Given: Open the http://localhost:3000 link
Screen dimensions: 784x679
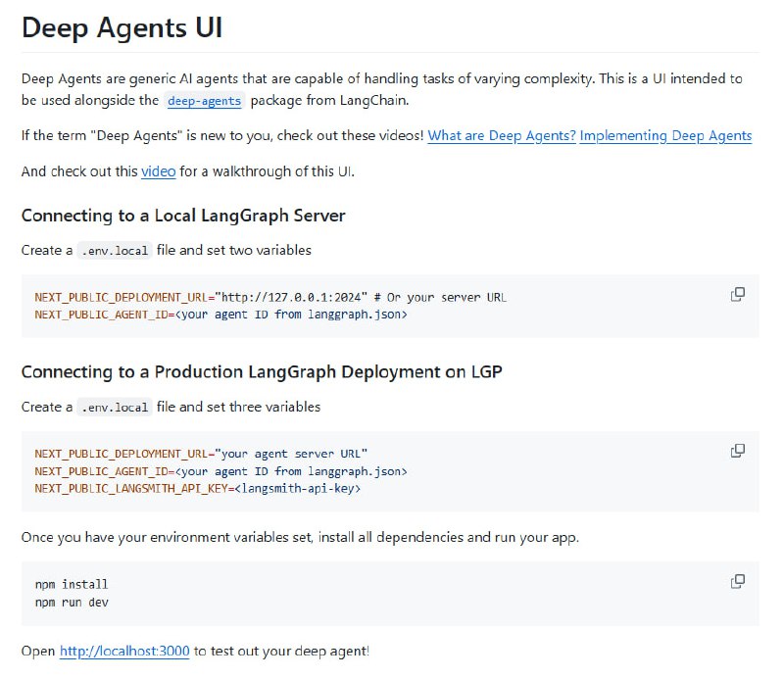Looking at the screenshot, I should coord(122,650).
